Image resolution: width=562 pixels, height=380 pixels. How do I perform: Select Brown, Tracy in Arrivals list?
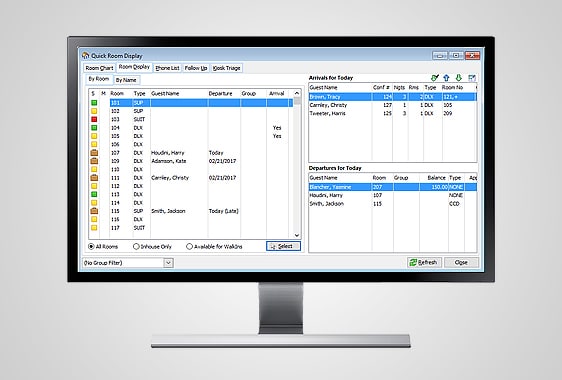392,97
